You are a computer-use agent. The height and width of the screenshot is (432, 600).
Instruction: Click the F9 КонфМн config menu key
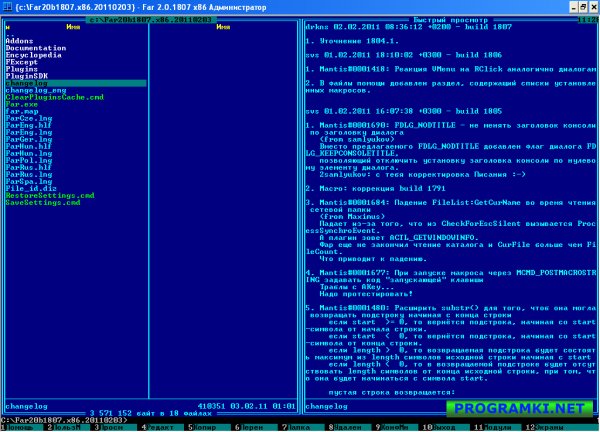[393, 427]
